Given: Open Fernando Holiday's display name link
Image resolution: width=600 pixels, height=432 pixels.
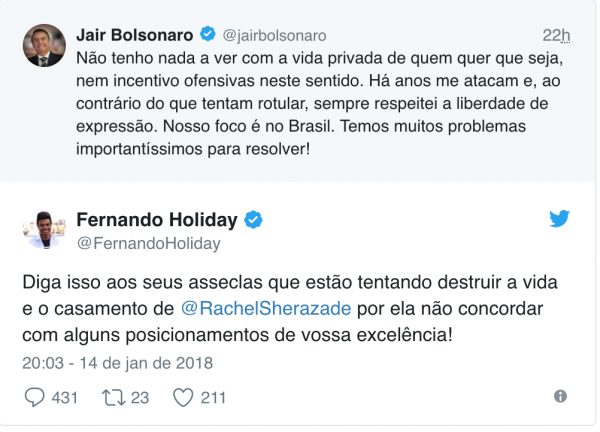Looking at the screenshot, I should click(159, 219).
